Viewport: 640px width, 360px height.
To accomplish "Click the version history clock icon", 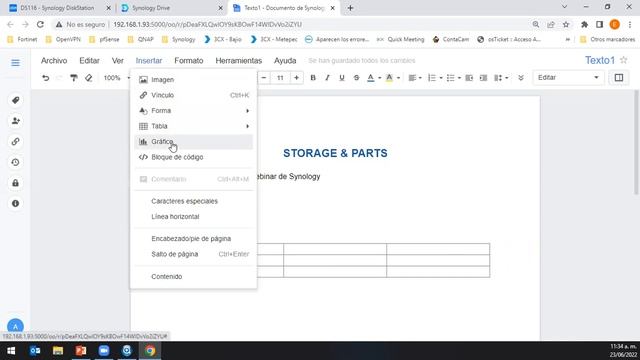I will pyautogui.click(x=16, y=162).
